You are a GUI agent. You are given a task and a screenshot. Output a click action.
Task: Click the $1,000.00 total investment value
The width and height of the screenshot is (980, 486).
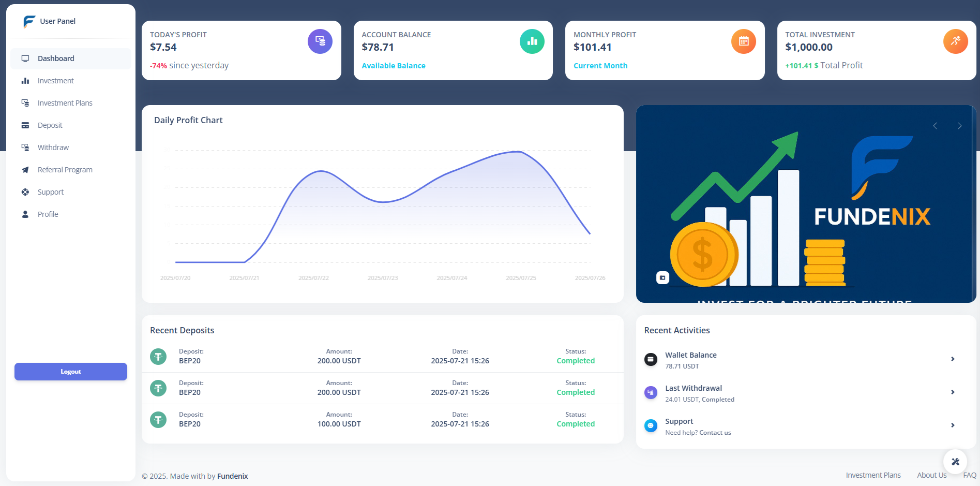click(809, 47)
